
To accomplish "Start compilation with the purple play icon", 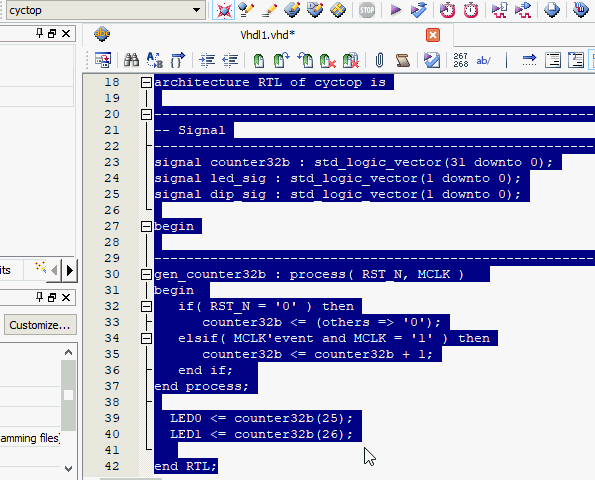I will pyautogui.click(x=395, y=10).
